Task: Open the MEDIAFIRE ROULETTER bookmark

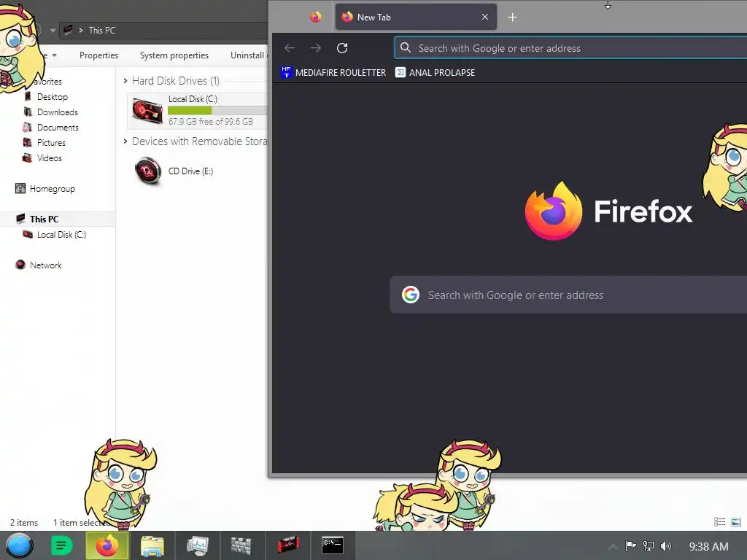Action: pos(333,72)
